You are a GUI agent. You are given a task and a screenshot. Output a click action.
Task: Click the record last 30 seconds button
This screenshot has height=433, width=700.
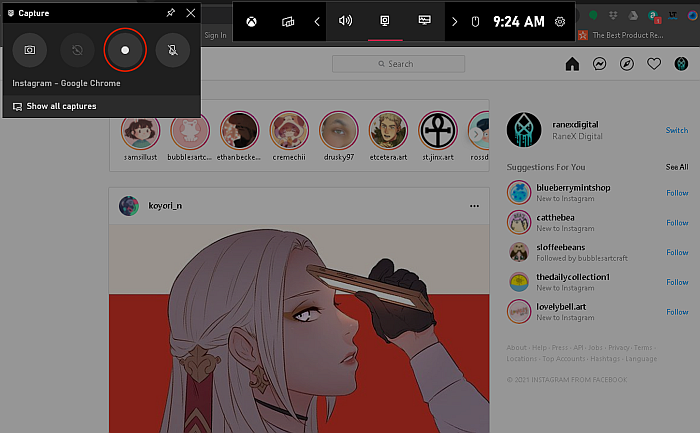coord(77,50)
